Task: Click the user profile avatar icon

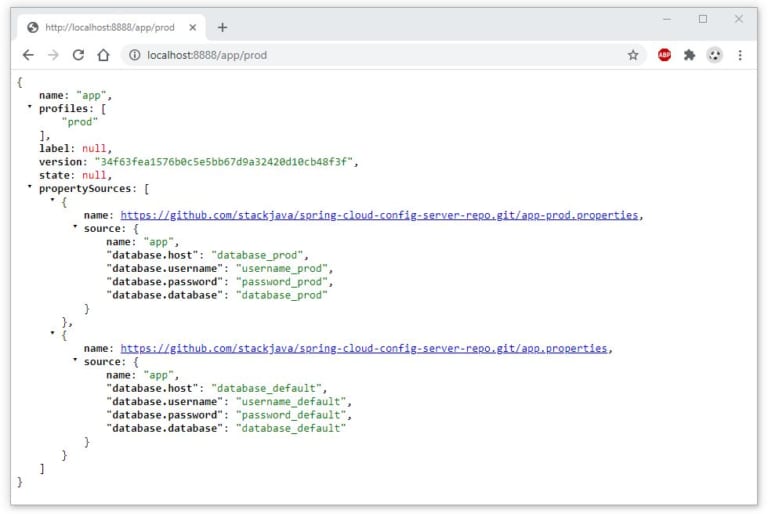Action: (x=714, y=55)
